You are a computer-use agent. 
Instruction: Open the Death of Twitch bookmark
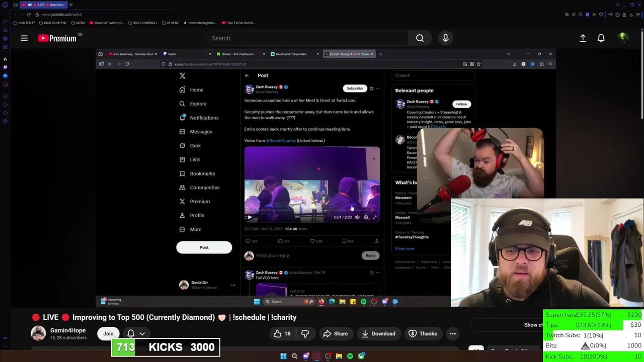tap(107, 23)
